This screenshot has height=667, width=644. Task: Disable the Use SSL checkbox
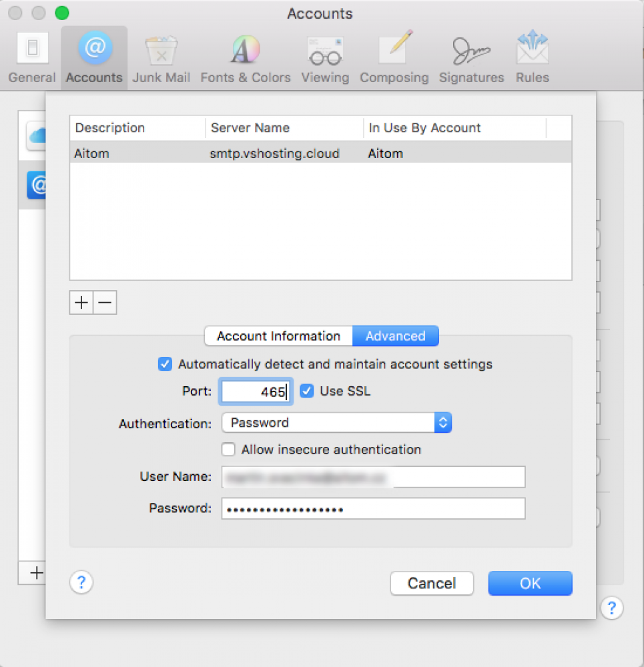pos(307,392)
